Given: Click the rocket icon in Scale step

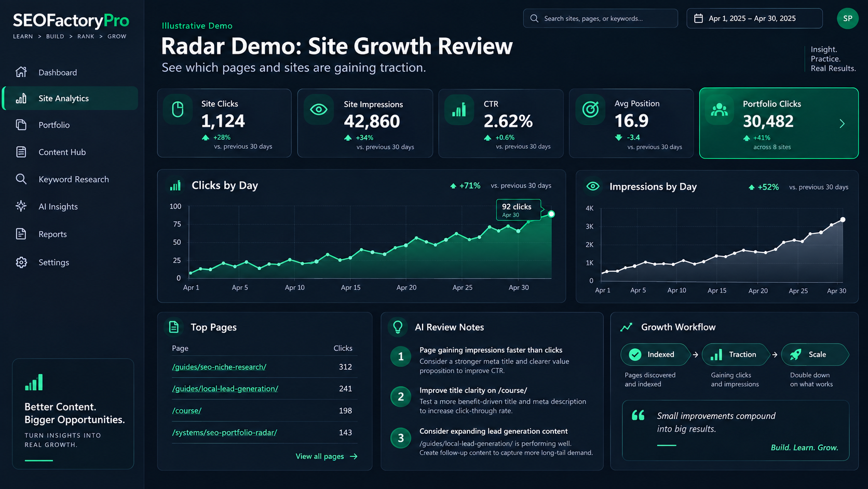Looking at the screenshot, I should (795, 354).
